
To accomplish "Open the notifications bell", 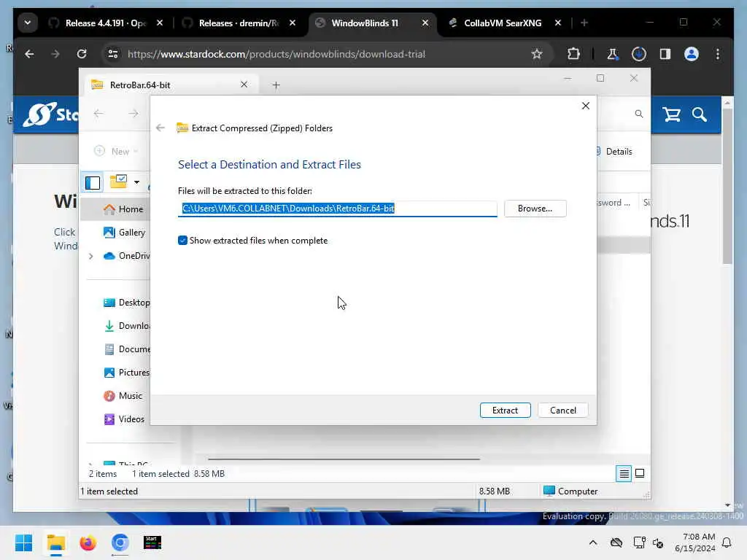I will [727, 542].
